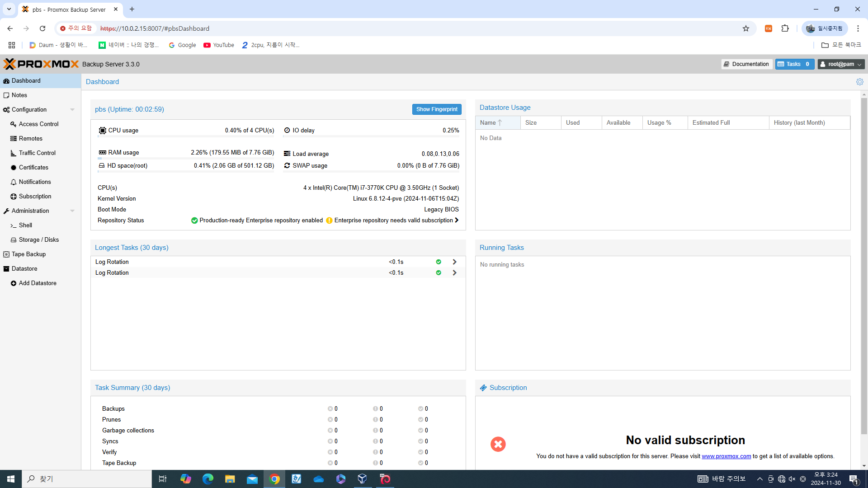Open the dashboard settings gear icon
Image resolution: width=868 pixels, height=488 pixels.
(x=859, y=82)
